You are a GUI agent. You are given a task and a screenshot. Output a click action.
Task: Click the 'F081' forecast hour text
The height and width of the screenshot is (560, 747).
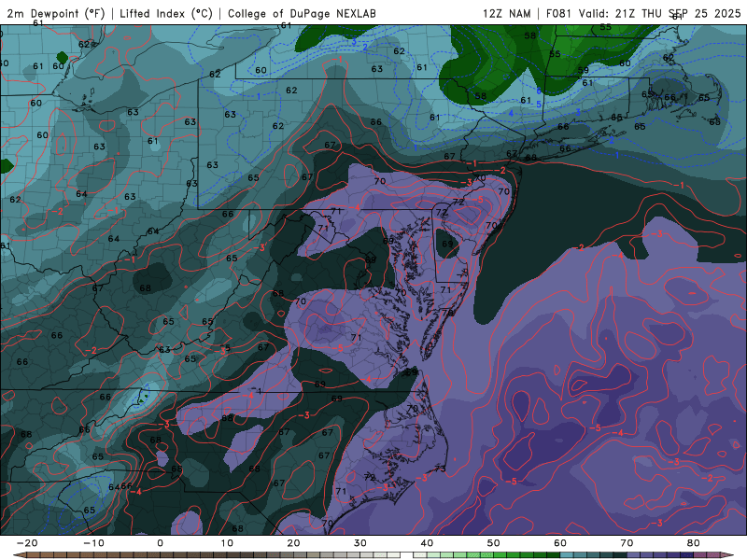(x=560, y=13)
